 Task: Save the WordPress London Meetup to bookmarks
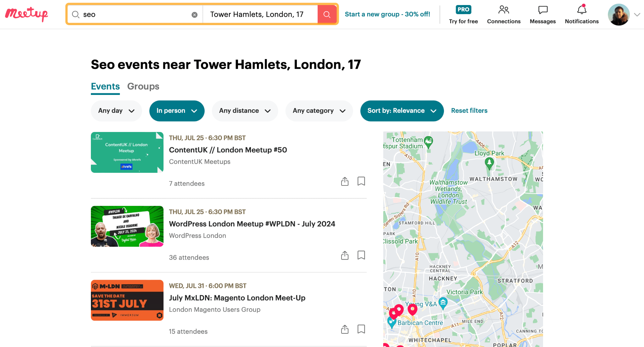pos(361,255)
